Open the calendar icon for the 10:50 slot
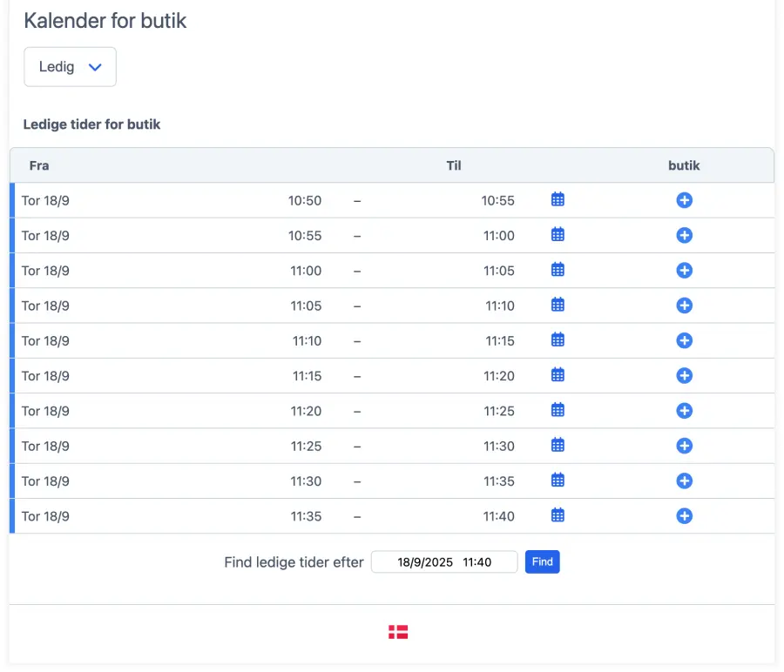 click(558, 199)
